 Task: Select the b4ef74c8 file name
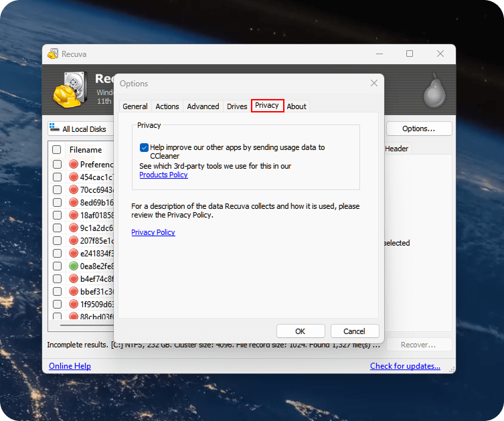pos(97,279)
